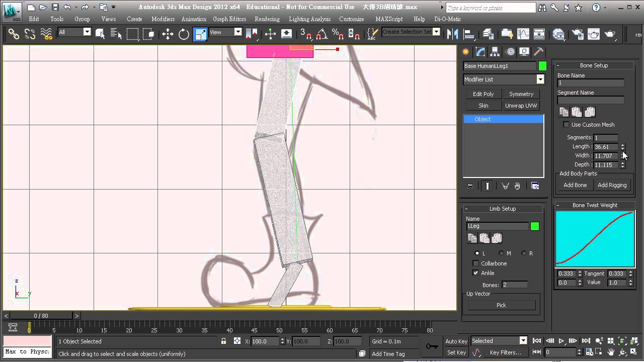Enable the Use Custom Mesh checkbox
The height and width of the screenshot is (362, 644).
(567, 125)
